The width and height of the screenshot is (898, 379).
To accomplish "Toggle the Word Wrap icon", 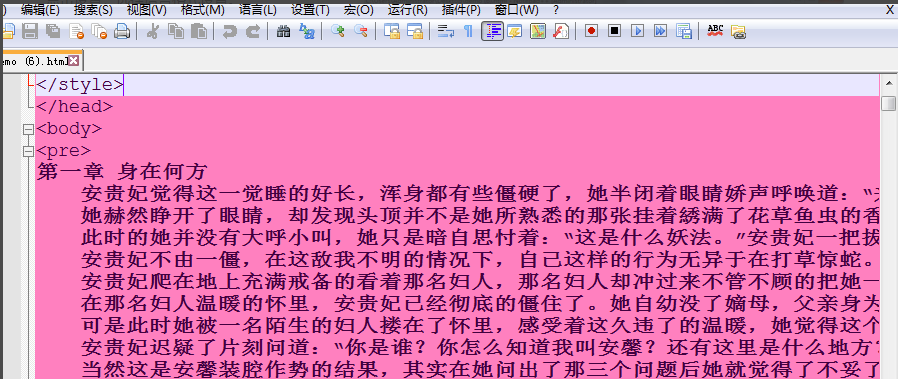I will pyautogui.click(x=445, y=31).
